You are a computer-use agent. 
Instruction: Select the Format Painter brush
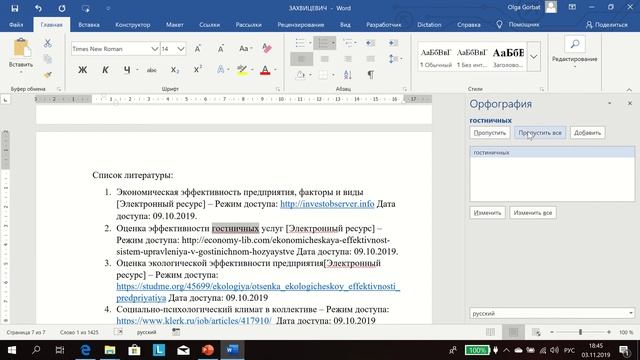pos(48,75)
